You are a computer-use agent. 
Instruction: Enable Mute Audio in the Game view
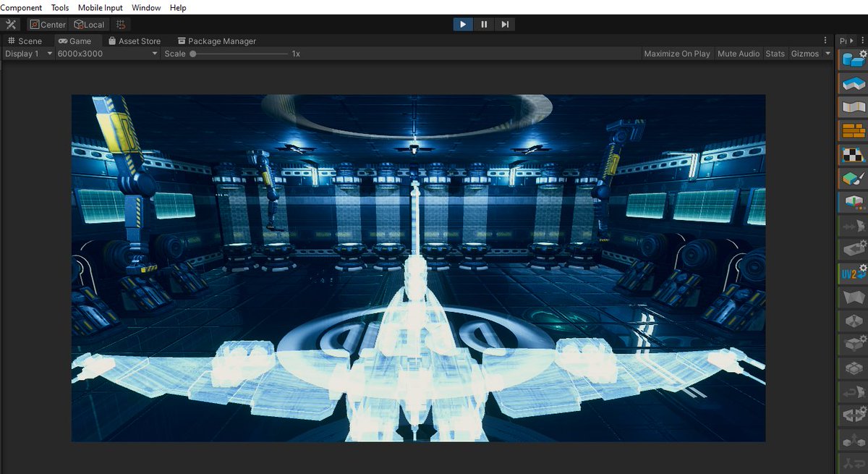pyautogui.click(x=739, y=53)
